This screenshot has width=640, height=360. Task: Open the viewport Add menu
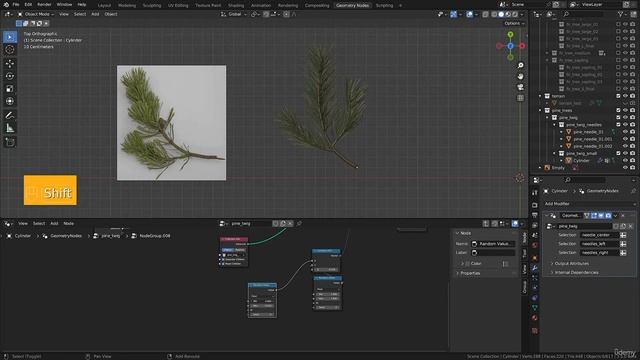pos(95,14)
